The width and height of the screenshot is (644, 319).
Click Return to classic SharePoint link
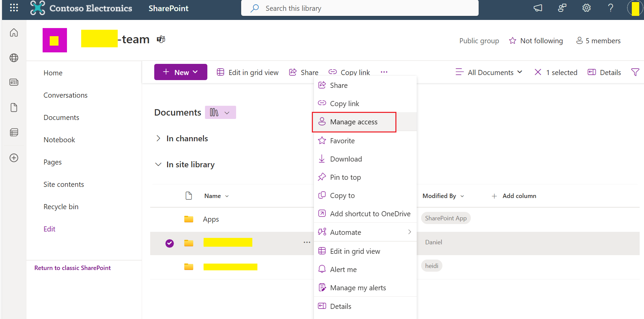coord(72,268)
